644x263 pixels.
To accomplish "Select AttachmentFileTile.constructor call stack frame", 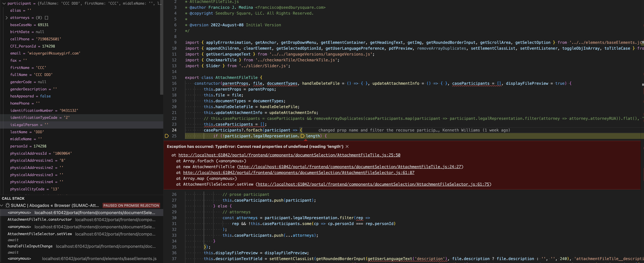I will 39,219.
